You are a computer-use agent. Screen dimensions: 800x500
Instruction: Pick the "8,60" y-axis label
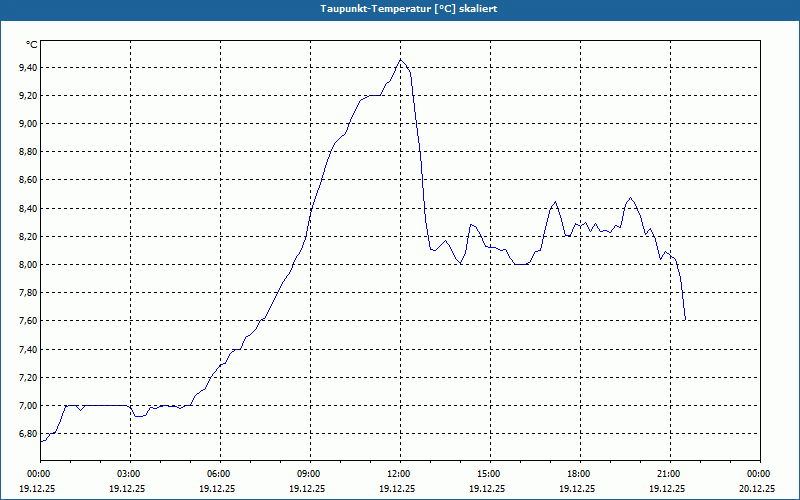(29, 180)
